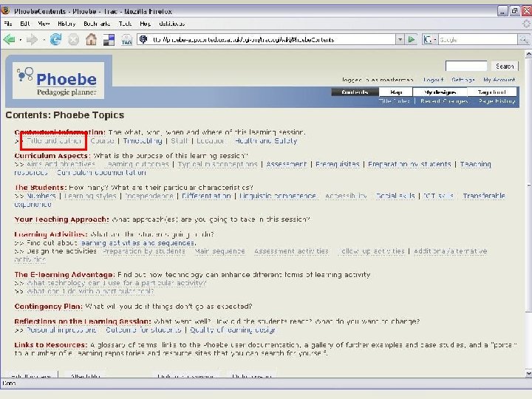The height and width of the screenshot is (399, 532).
Task: Click the TAG toolbar icon
Action: coord(126,40)
